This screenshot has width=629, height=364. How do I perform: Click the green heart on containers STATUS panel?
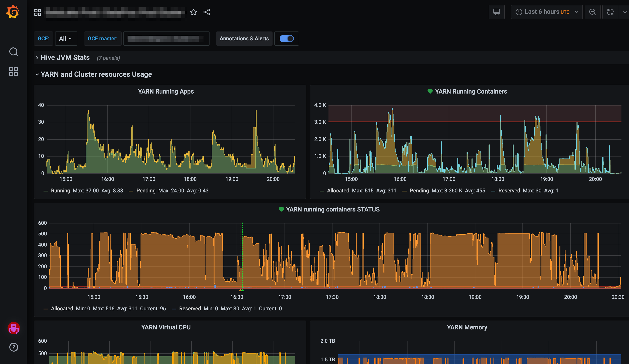(x=281, y=209)
